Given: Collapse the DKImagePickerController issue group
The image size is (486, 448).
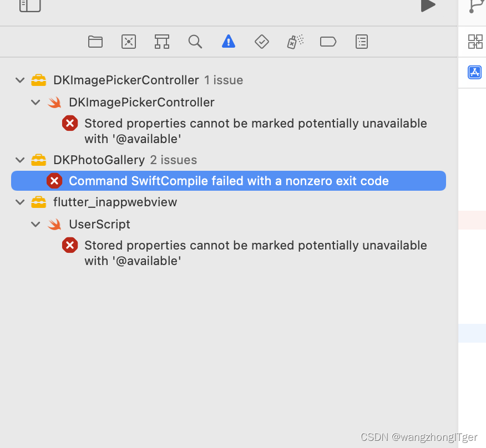Looking at the screenshot, I should (20, 80).
